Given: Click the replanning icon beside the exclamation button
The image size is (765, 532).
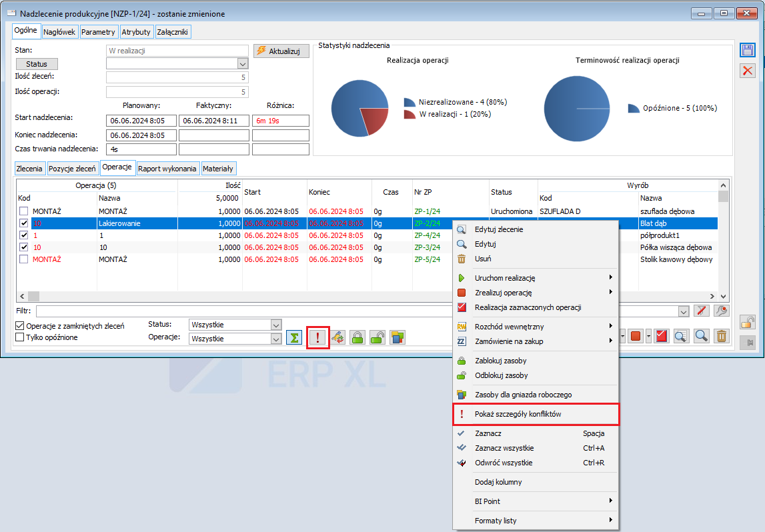Looking at the screenshot, I should (x=337, y=337).
